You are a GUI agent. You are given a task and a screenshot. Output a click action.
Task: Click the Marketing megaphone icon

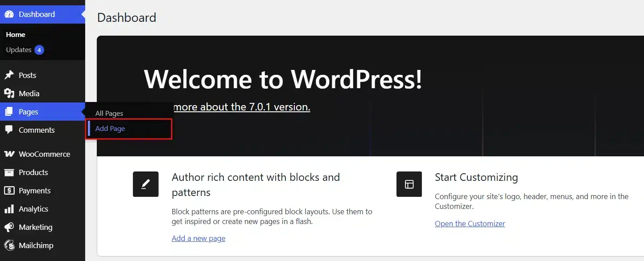9,227
